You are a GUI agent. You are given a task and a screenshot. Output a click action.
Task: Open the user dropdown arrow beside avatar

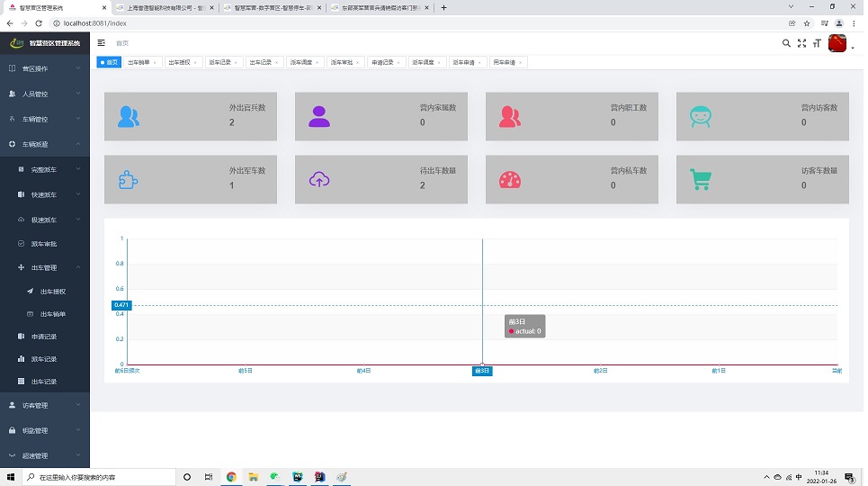854,47
